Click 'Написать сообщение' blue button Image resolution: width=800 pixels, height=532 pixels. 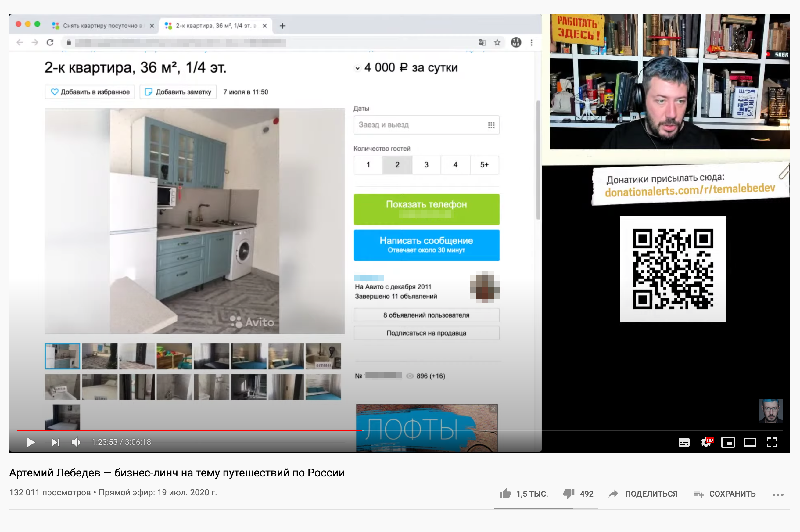coord(426,245)
